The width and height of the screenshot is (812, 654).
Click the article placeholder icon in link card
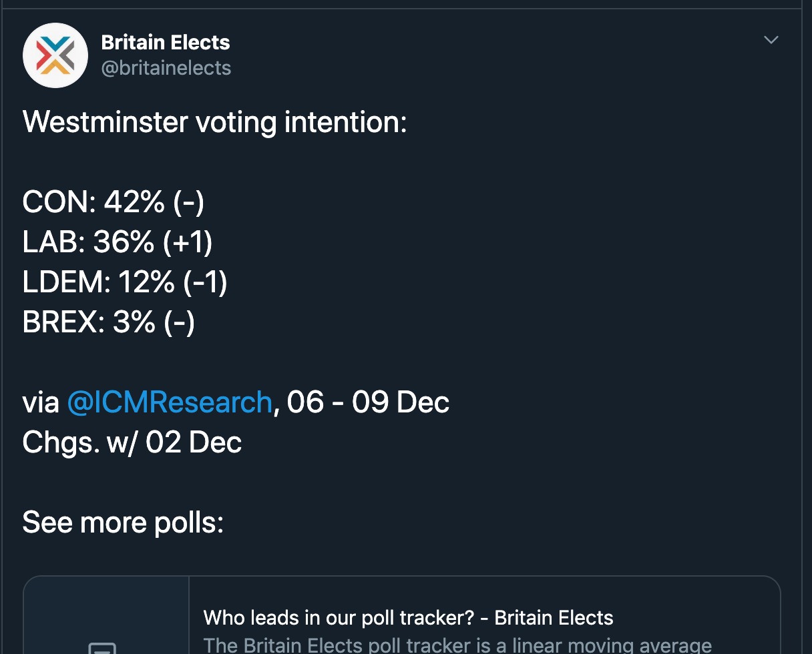(x=102, y=648)
